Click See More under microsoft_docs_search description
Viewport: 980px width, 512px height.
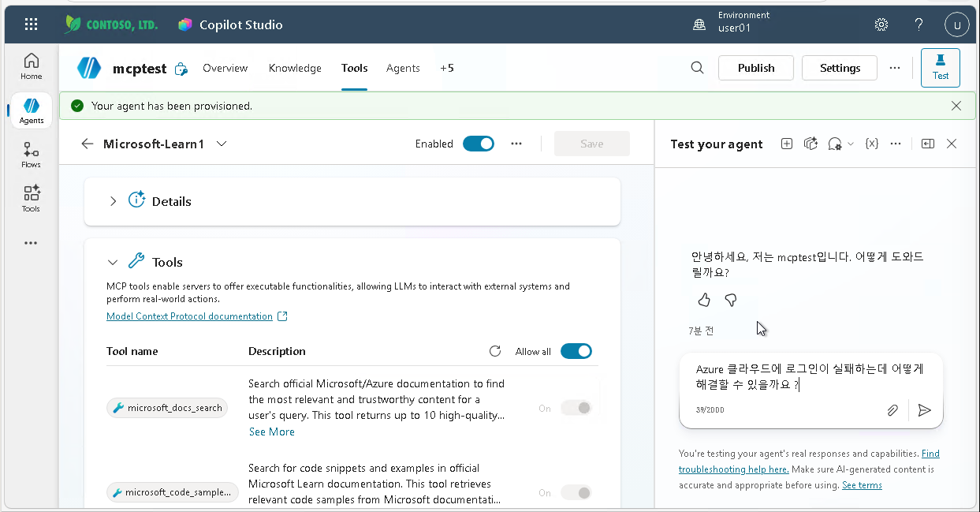272,432
